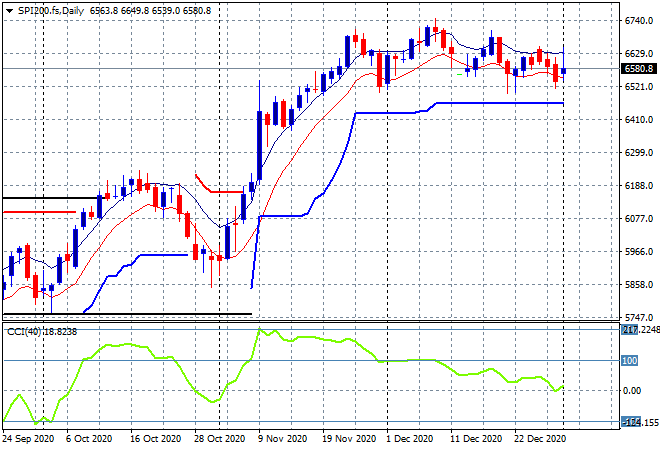Click the 0.00 CCI axis label
The image size is (660, 450).
pos(631,391)
